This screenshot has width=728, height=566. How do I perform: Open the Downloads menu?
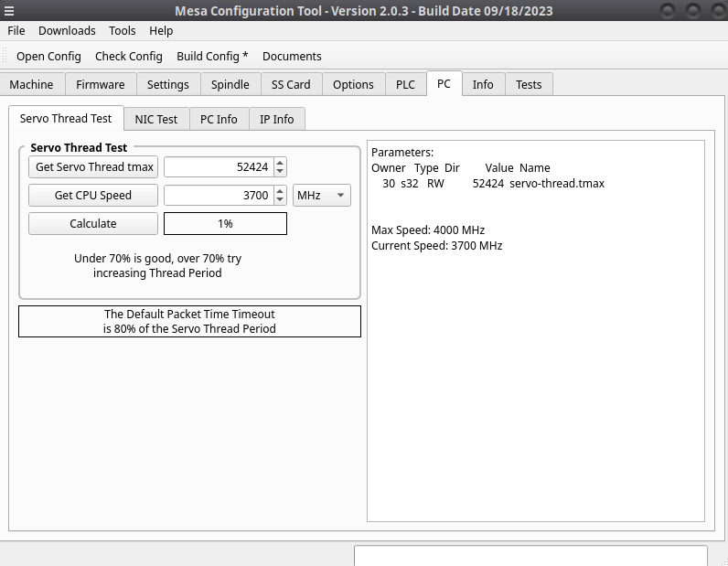[x=67, y=31]
